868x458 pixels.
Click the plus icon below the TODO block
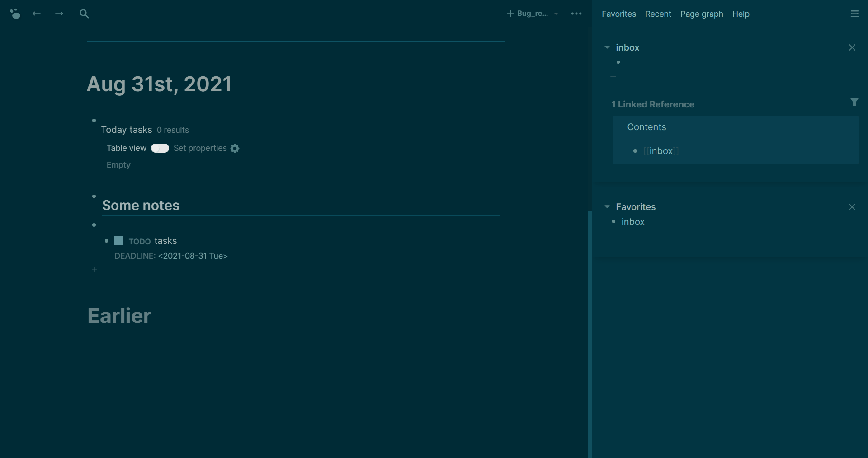(x=94, y=270)
